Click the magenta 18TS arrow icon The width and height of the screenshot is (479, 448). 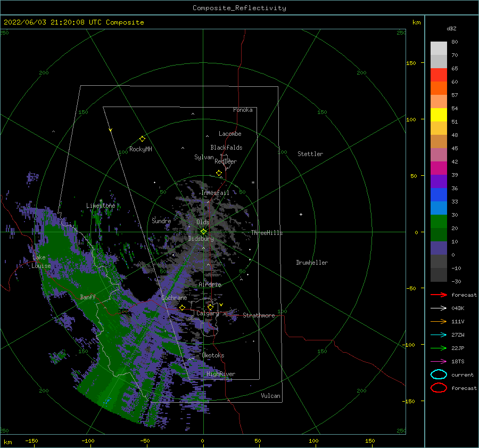pyautogui.click(x=439, y=362)
